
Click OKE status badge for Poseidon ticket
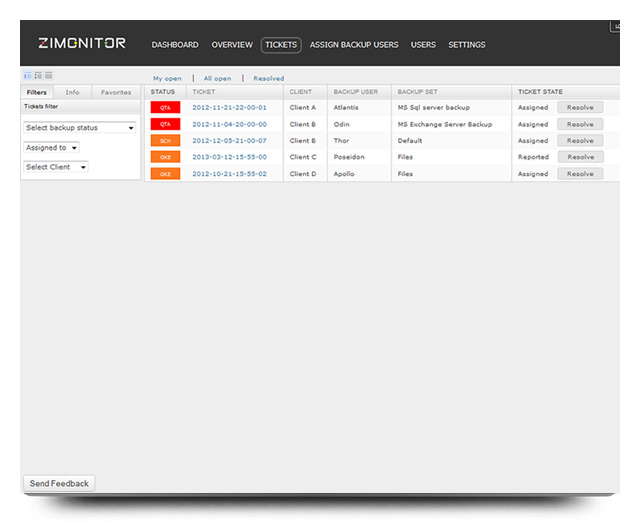pyautogui.click(x=165, y=157)
